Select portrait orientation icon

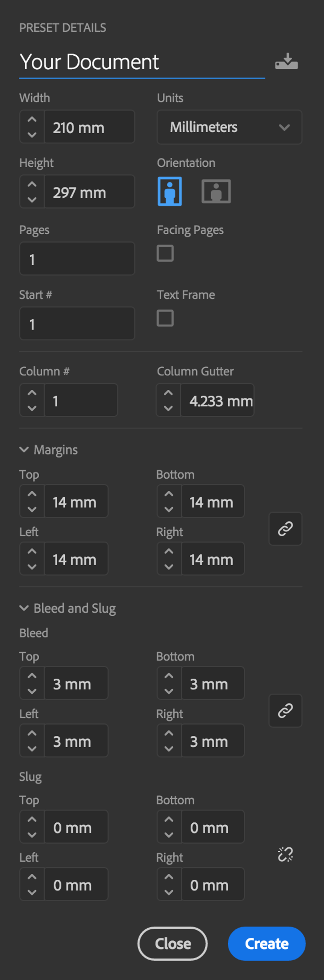tap(170, 192)
